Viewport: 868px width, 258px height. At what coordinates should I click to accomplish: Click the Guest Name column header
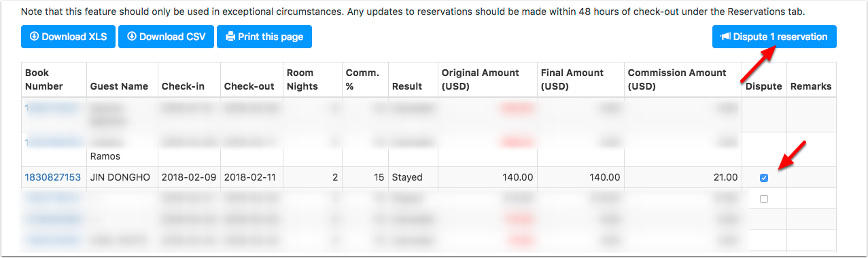coord(119,86)
